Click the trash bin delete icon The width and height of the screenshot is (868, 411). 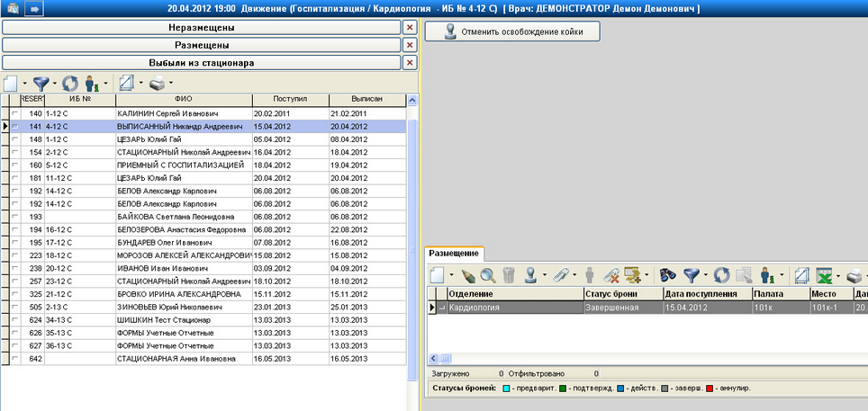pos(509,273)
